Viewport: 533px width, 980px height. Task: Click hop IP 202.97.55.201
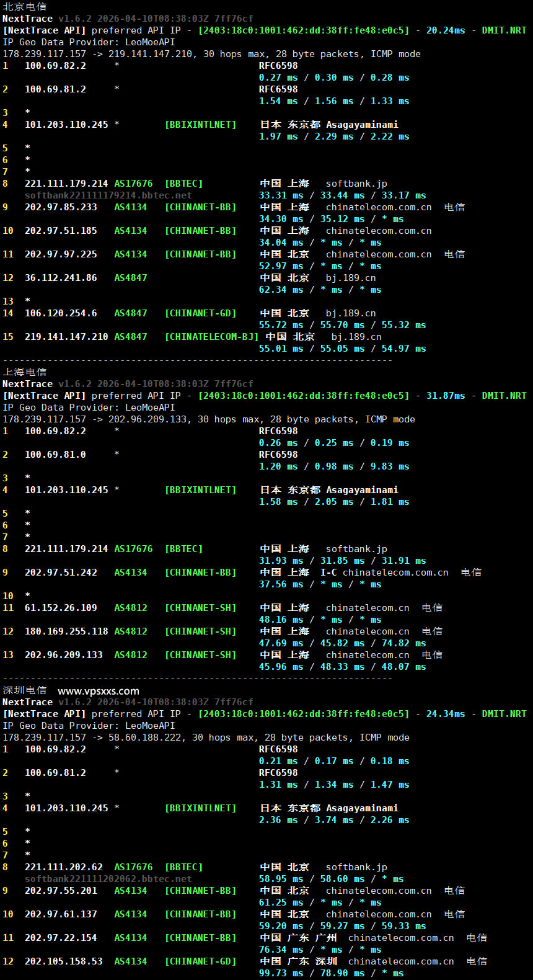click(x=61, y=891)
